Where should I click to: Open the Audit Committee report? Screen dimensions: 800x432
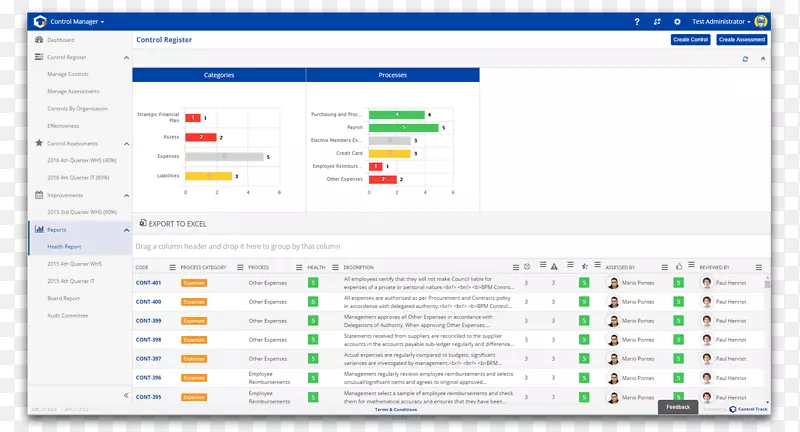click(67, 316)
